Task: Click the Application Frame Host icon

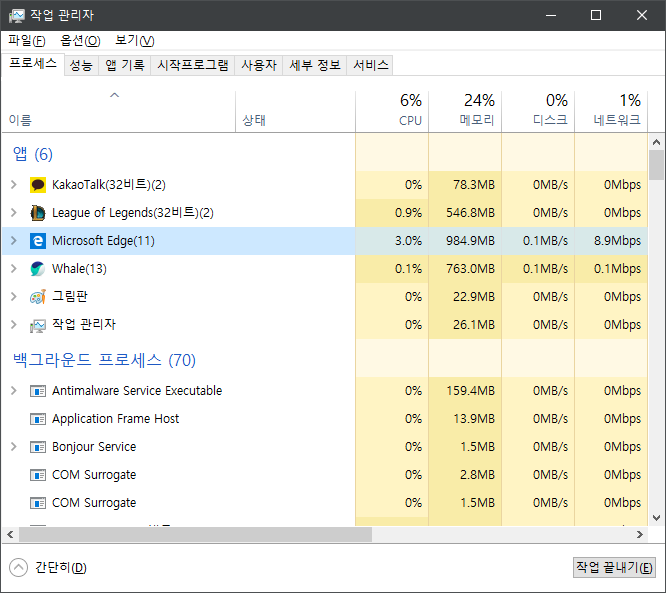Action: pos(38,419)
